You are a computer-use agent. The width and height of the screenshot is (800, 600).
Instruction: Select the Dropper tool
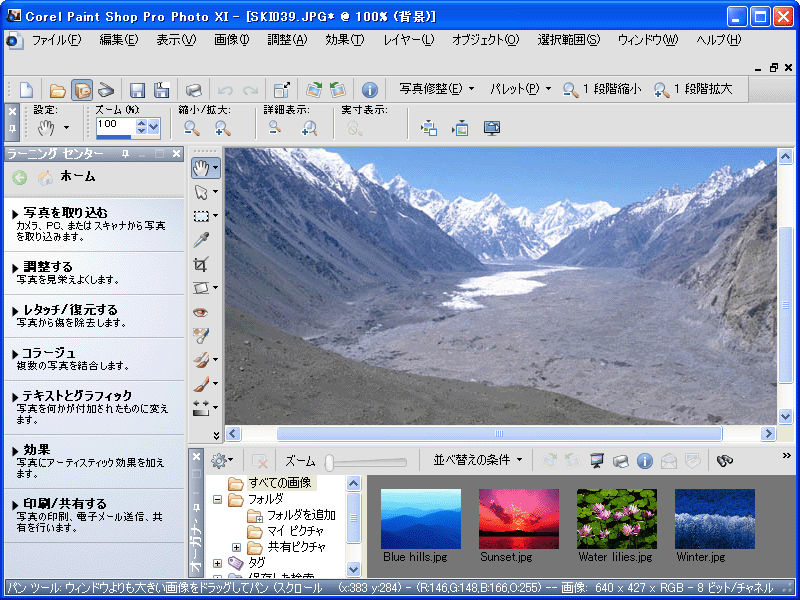202,240
